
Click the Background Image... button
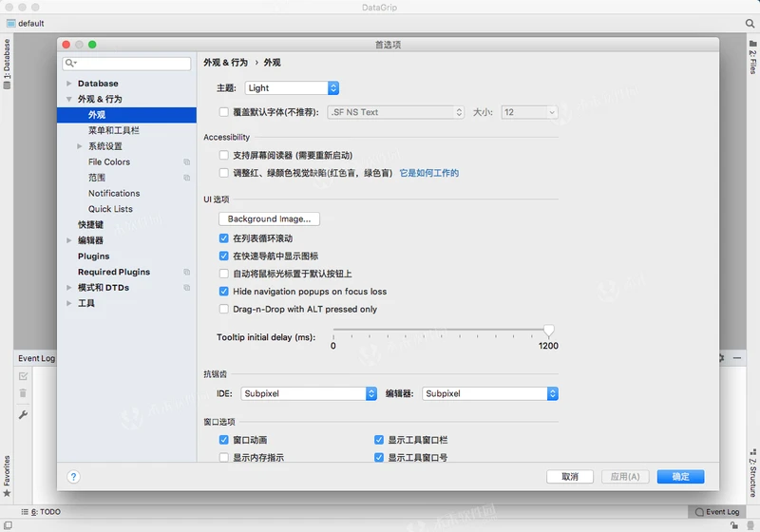pyautogui.click(x=269, y=219)
